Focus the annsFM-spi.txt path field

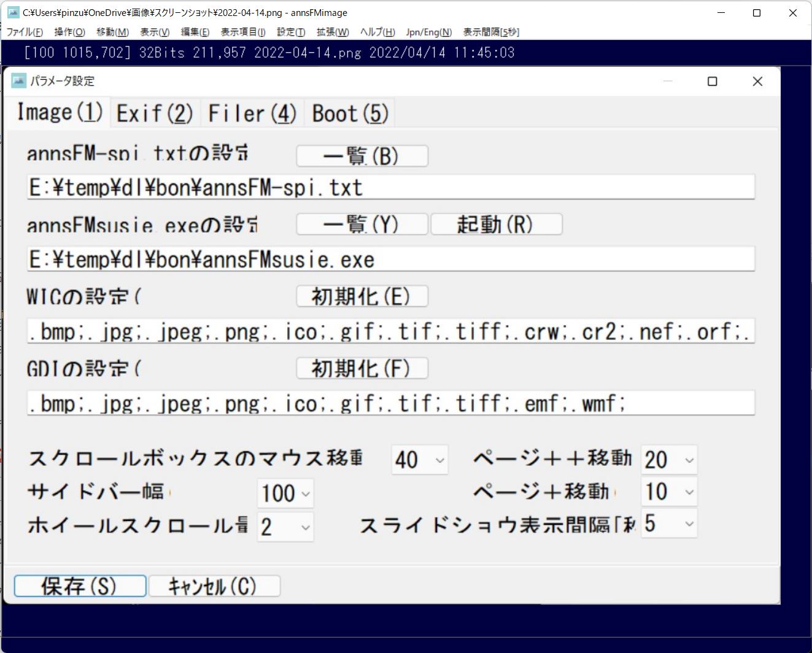(x=391, y=187)
